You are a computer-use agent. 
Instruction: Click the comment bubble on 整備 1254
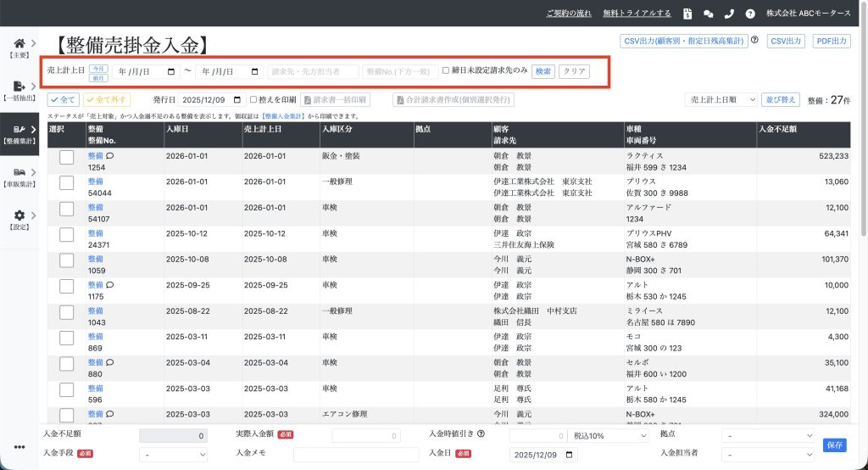point(110,156)
